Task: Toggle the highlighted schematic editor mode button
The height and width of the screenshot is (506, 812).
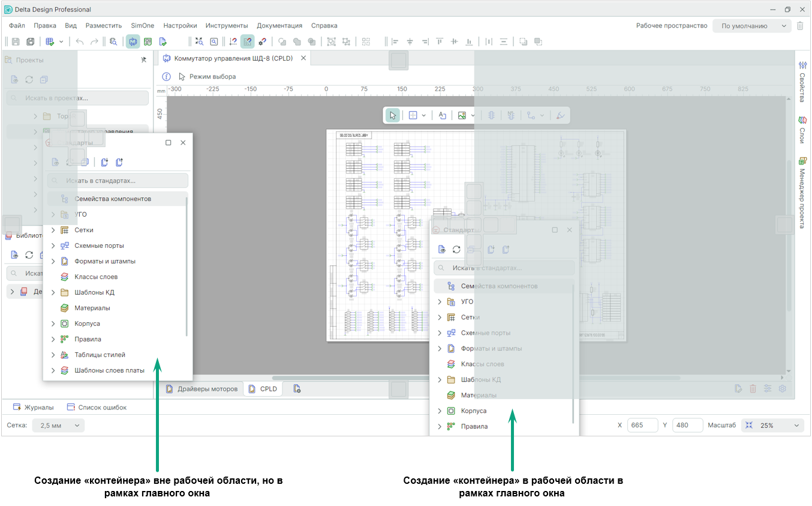Action: click(133, 41)
